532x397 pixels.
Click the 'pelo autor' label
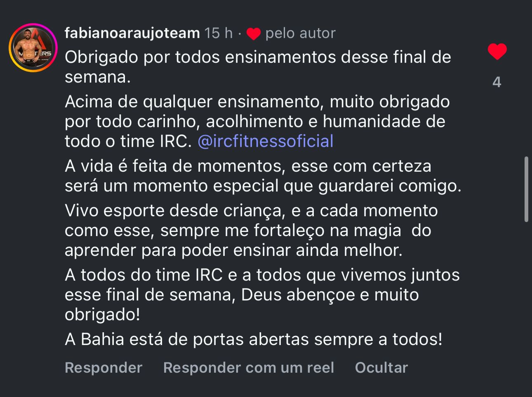(x=300, y=33)
